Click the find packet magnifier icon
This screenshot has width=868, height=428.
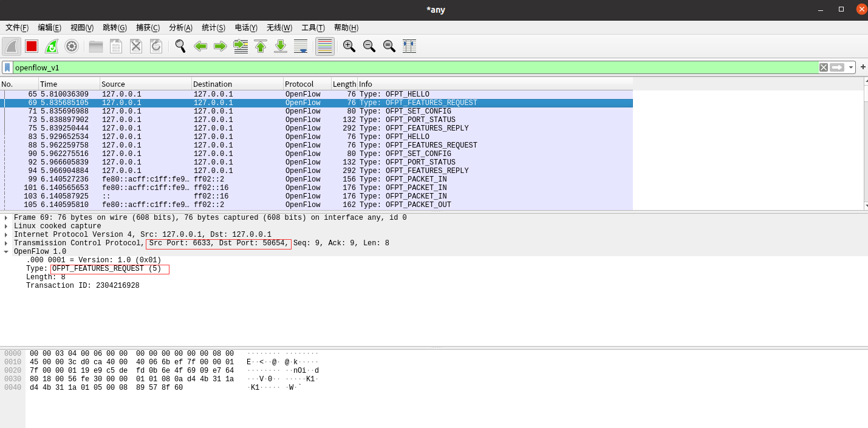click(x=180, y=46)
